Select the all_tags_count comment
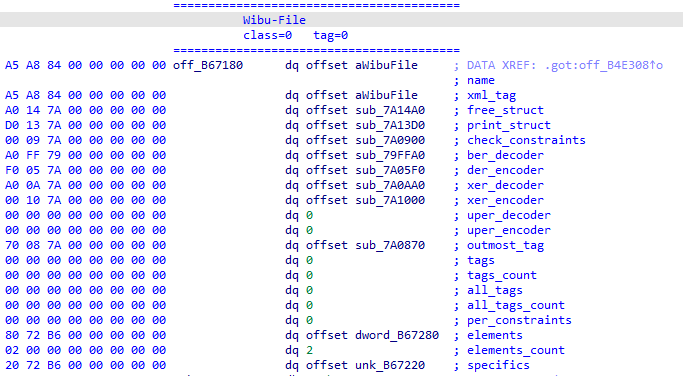 pos(516,305)
